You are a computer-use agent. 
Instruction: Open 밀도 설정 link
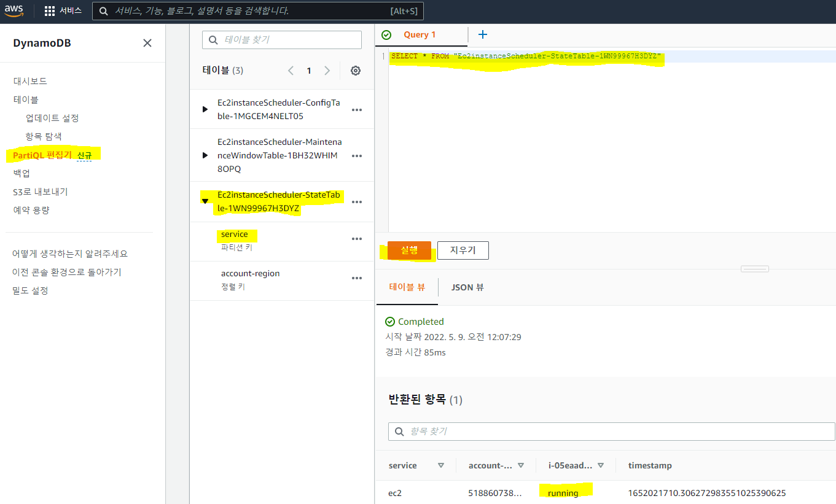coord(30,290)
